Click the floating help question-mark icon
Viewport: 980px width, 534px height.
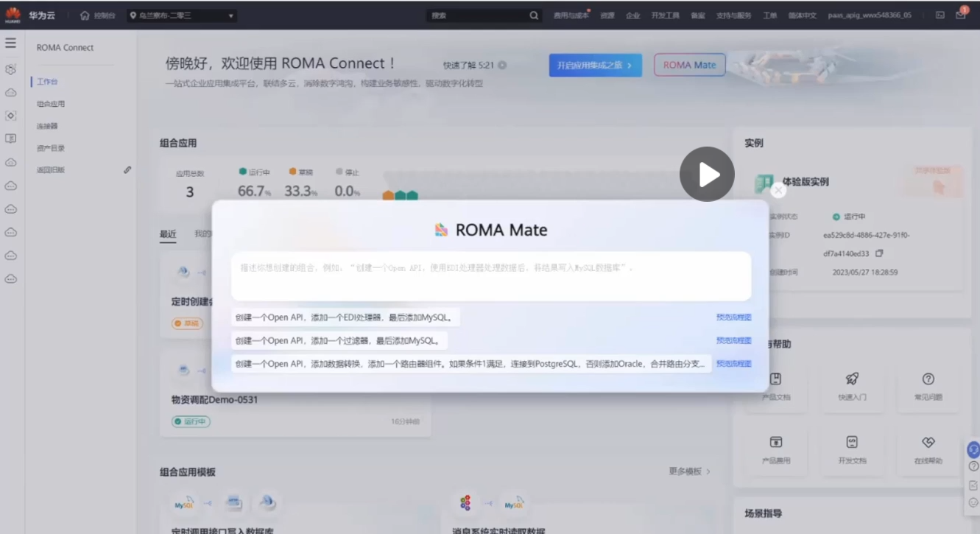coord(973,466)
